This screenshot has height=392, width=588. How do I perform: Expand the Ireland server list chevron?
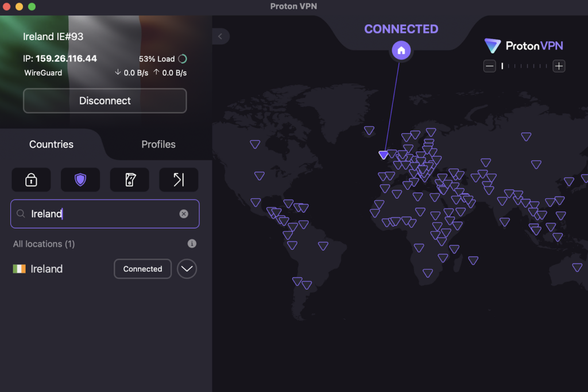coord(187,269)
